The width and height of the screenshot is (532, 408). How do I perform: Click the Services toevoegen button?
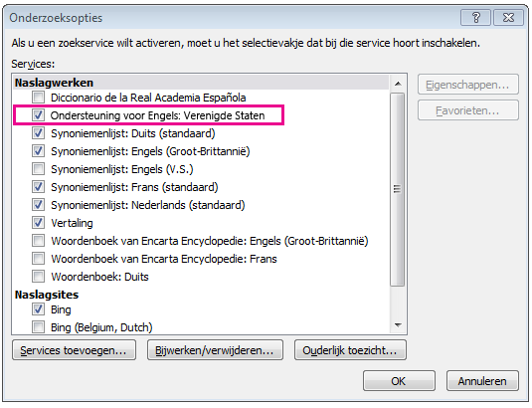[x=74, y=350]
